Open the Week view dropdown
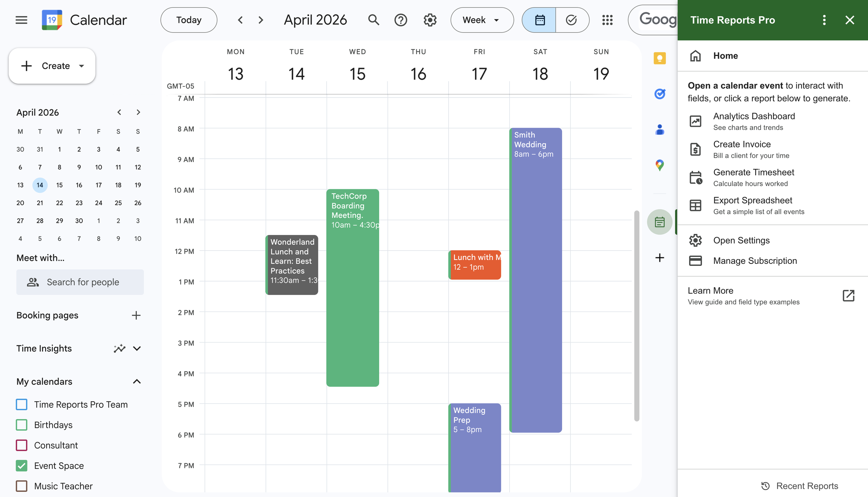The height and width of the screenshot is (497, 868). (x=482, y=20)
